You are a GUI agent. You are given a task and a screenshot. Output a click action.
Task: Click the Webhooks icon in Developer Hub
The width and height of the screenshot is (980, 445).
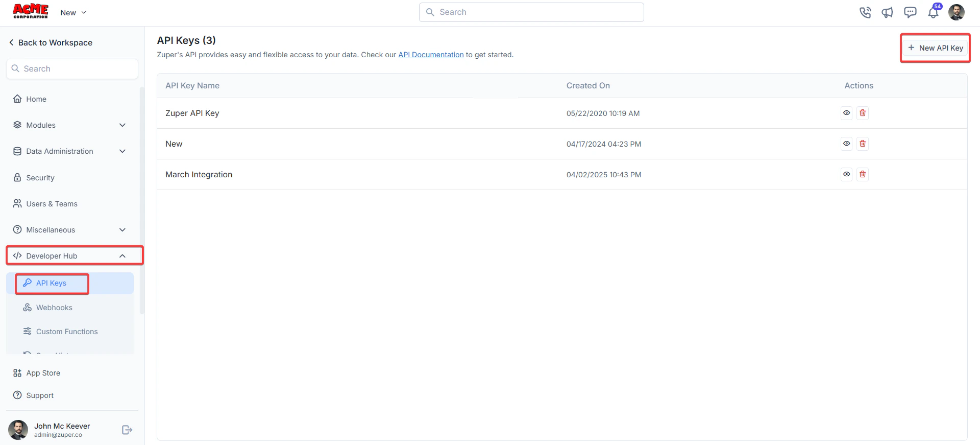pos(28,307)
